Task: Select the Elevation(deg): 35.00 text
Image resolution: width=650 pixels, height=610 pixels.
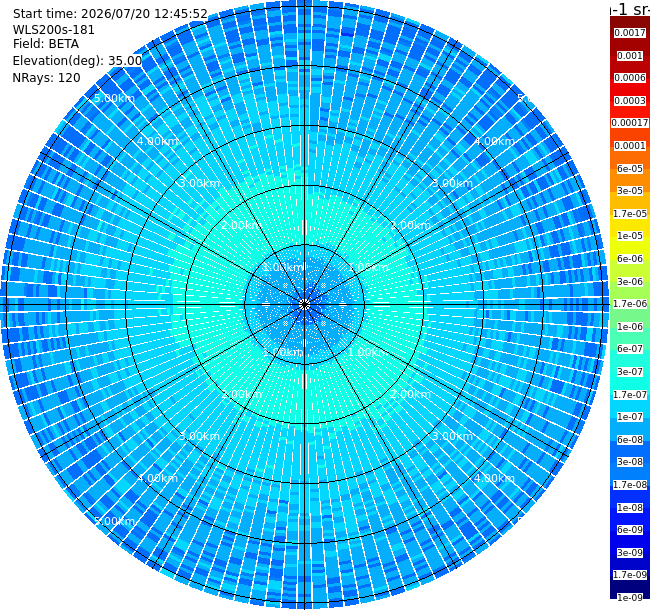Action: 77,61
